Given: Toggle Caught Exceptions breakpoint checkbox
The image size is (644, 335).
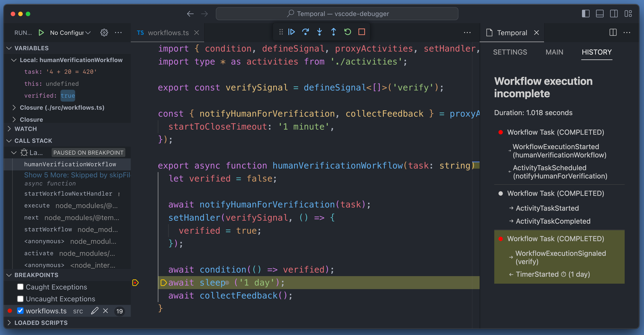Looking at the screenshot, I should click(20, 287).
